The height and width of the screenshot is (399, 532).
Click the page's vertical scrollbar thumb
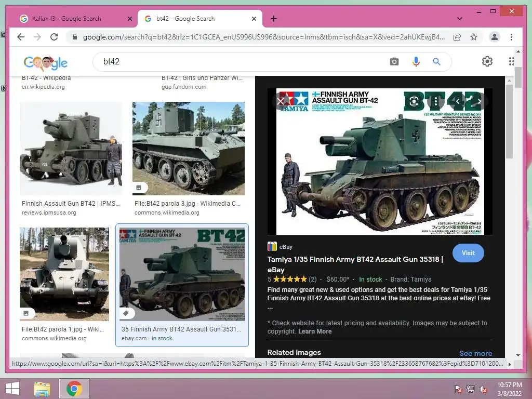click(518, 78)
